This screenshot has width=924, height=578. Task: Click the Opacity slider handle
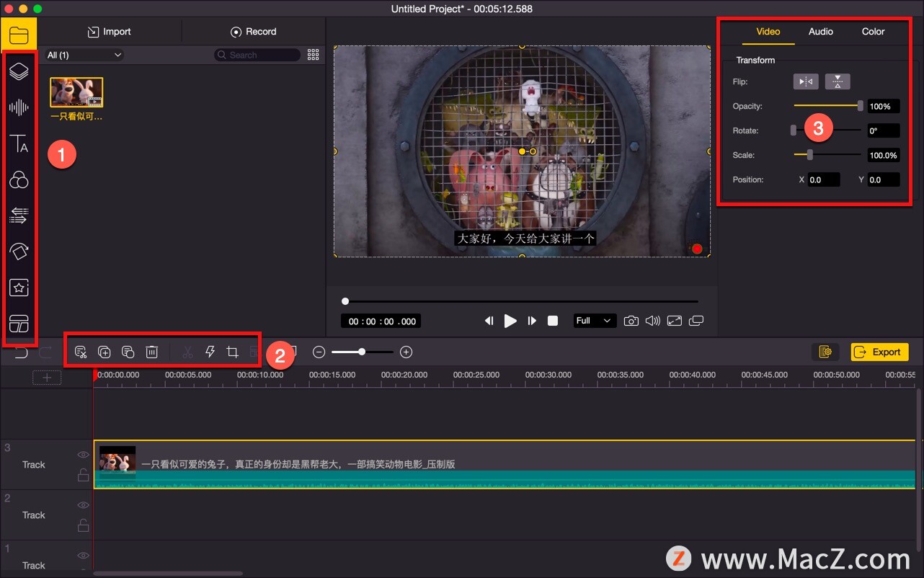860,106
